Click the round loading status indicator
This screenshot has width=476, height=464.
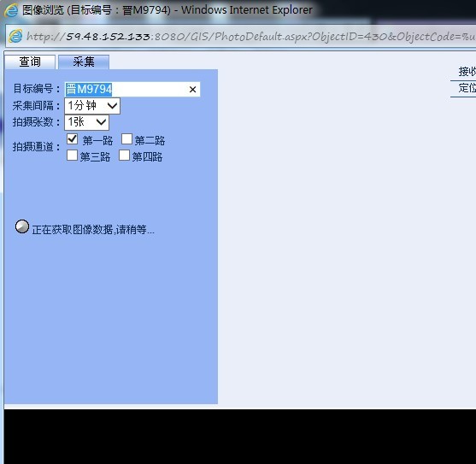(x=22, y=226)
